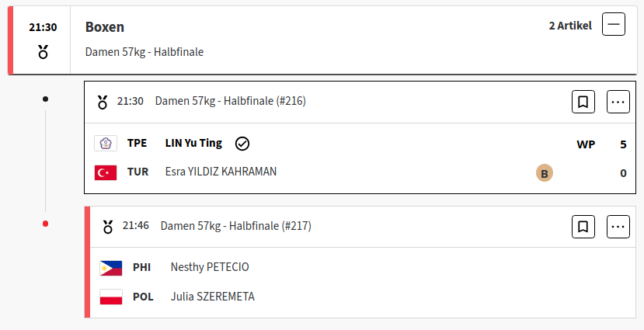Bookmark the Halbfinale #217 match

(583, 227)
